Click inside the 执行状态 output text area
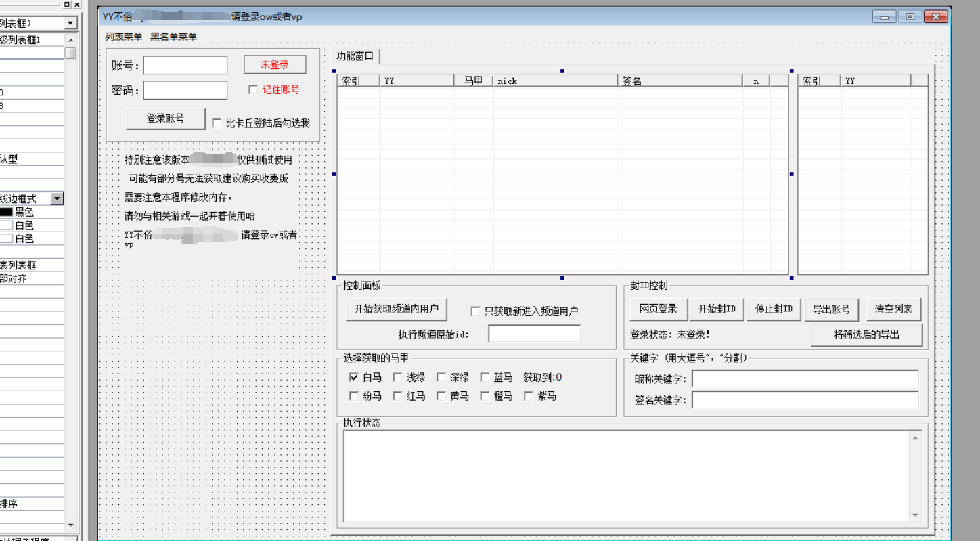The width and height of the screenshot is (980, 541). (x=627, y=476)
